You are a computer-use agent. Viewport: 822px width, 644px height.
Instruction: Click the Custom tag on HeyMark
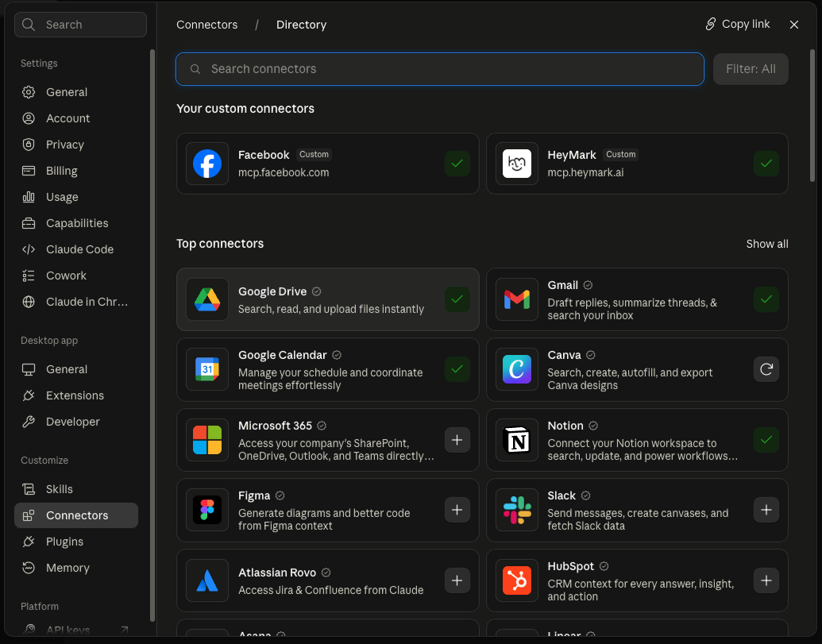click(x=621, y=155)
